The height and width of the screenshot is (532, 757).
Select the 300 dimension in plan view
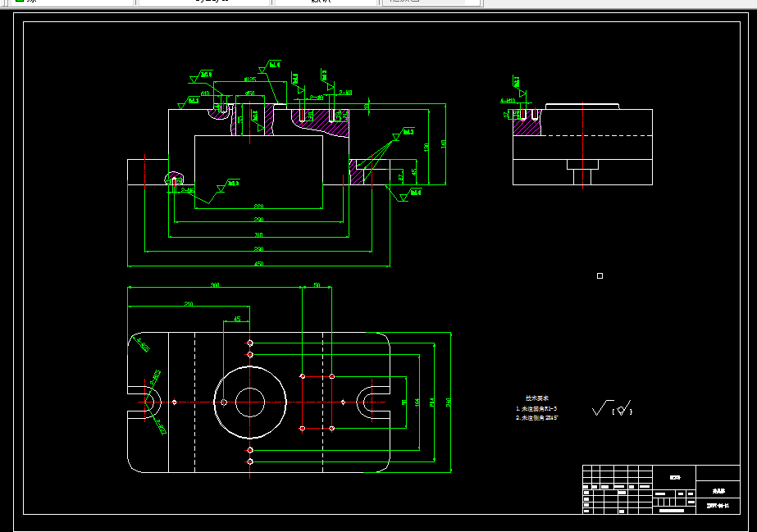pos(215,285)
